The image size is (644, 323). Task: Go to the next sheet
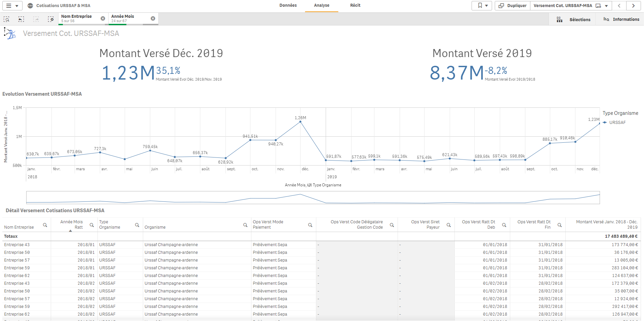[633, 6]
